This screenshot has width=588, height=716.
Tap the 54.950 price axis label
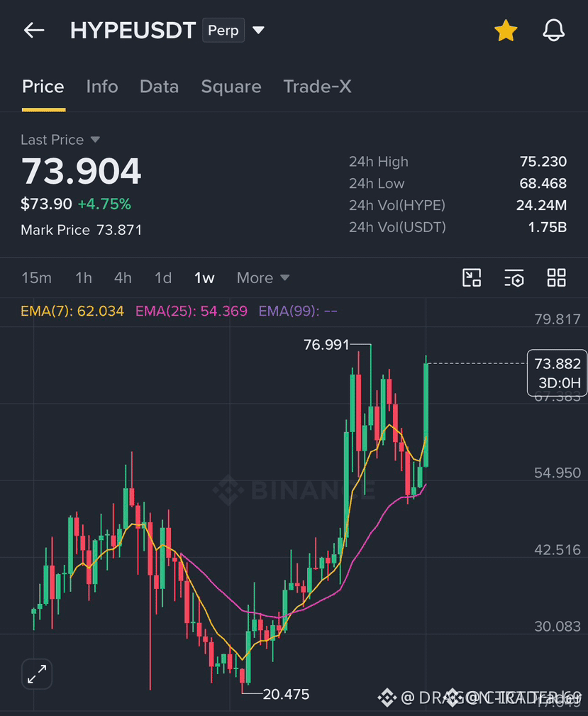tap(558, 473)
